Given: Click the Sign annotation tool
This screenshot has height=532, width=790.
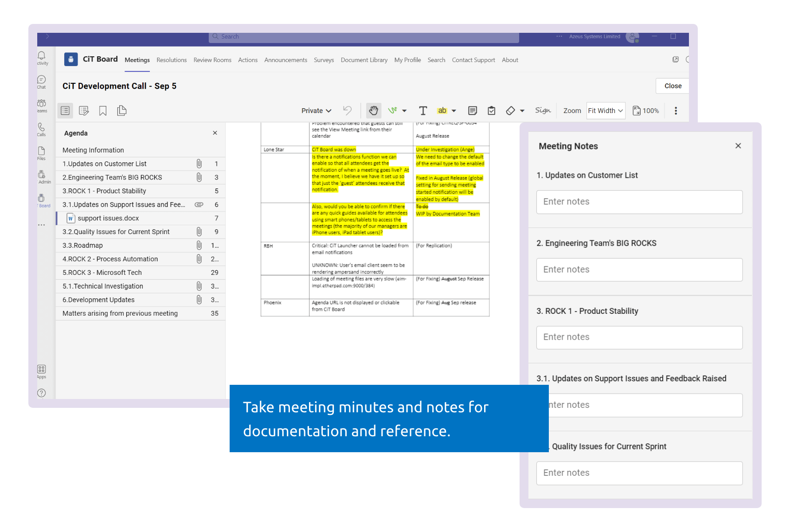Looking at the screenshot, I should pyautogui.click(x=542, y=110).
